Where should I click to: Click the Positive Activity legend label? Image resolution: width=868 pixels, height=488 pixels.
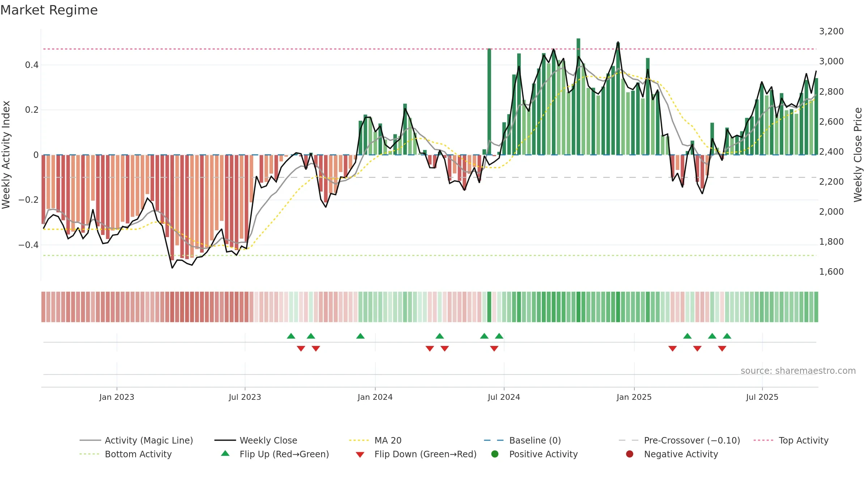(544, 454)
